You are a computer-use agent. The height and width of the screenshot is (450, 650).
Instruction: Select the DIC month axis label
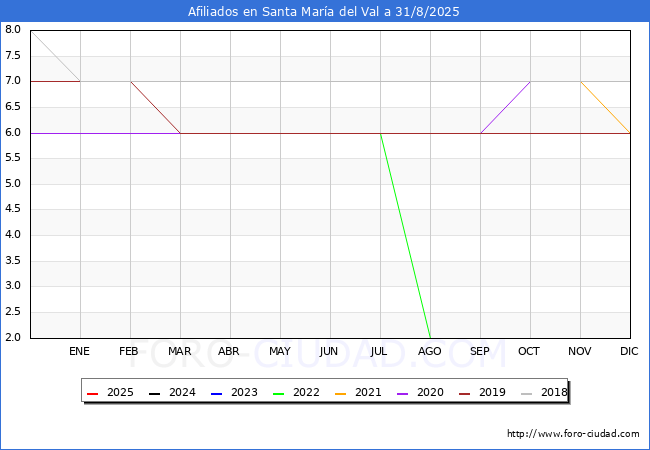click(x=629, y=351)
